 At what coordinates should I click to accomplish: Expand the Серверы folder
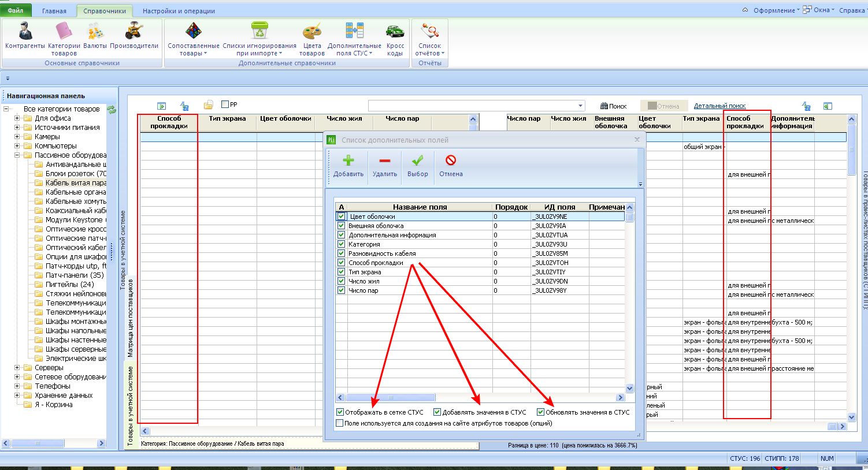(17, 368)
